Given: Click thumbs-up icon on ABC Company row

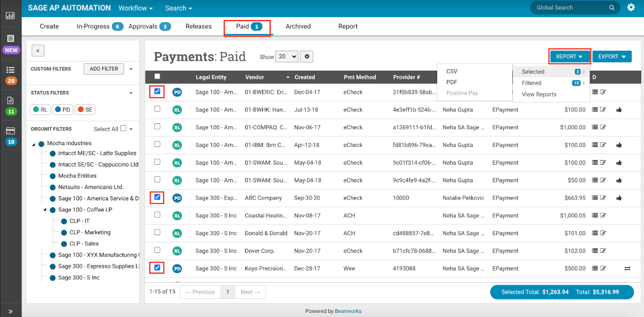Looking at the screenshot, I should click(619, 198).
